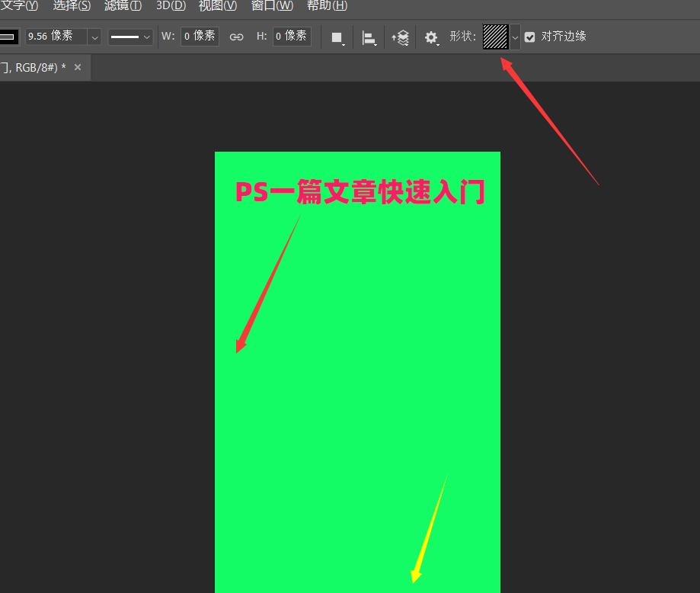Viewport: 700px width, 593px height.
Task: Open the 滤镜(T) menu
Action: [123, 5]
